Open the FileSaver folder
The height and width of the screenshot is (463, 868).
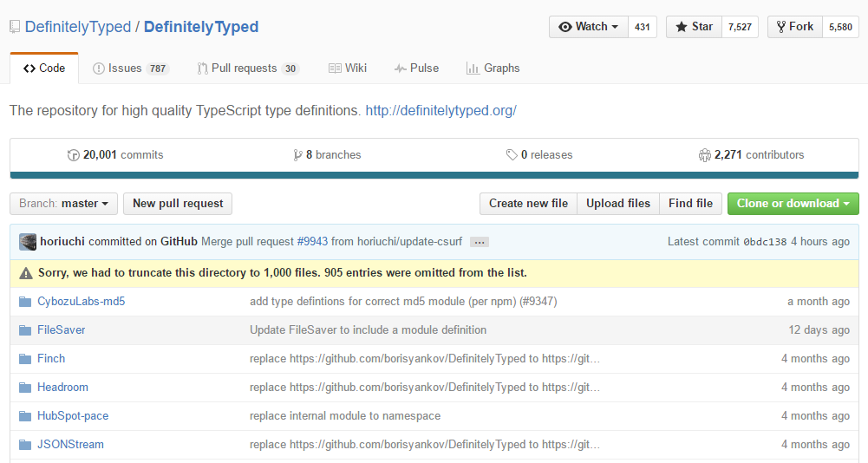pyautogui.click(x=62, y=330)
